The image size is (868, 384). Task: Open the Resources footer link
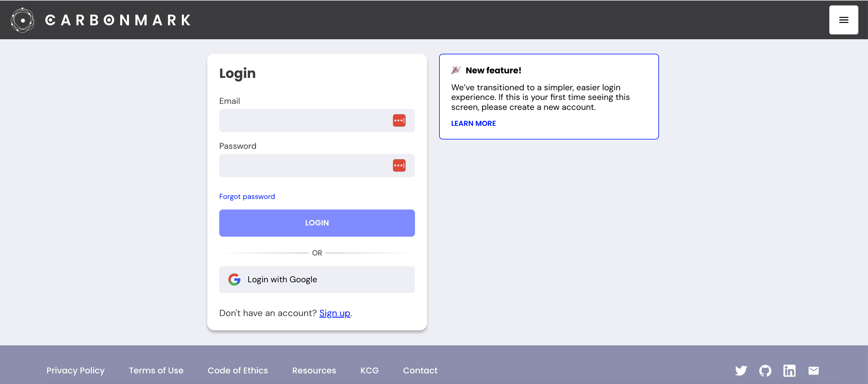[x=314, y=370]
